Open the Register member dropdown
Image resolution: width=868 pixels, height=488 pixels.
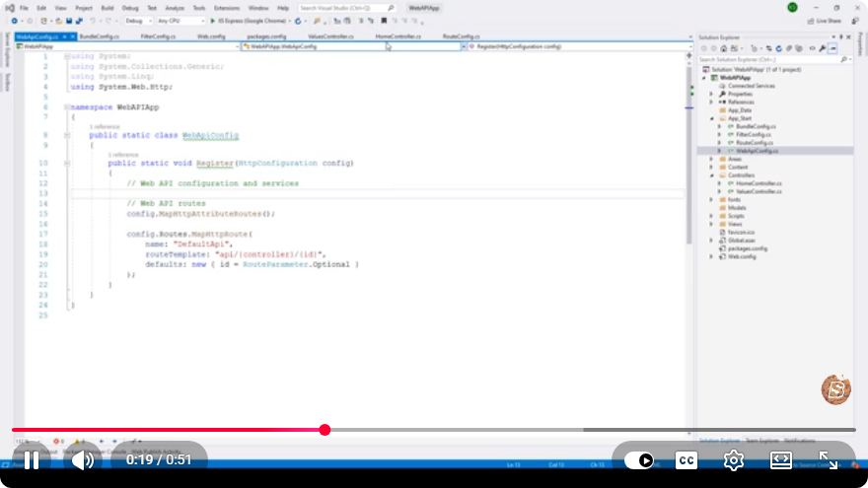pyautogui.click(x=580, y=46)
